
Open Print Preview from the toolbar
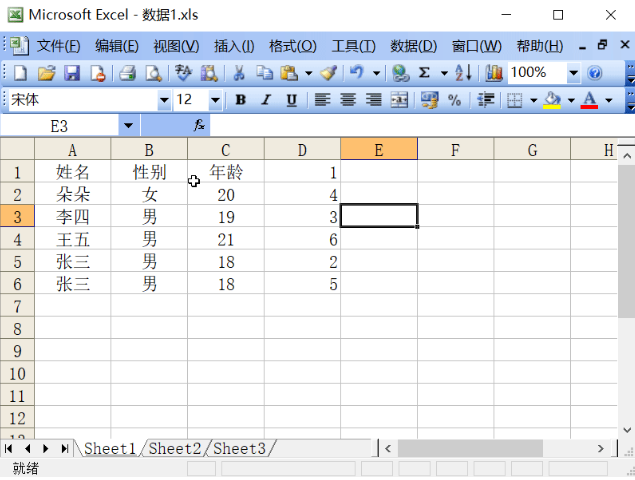(x=153, y=73)
